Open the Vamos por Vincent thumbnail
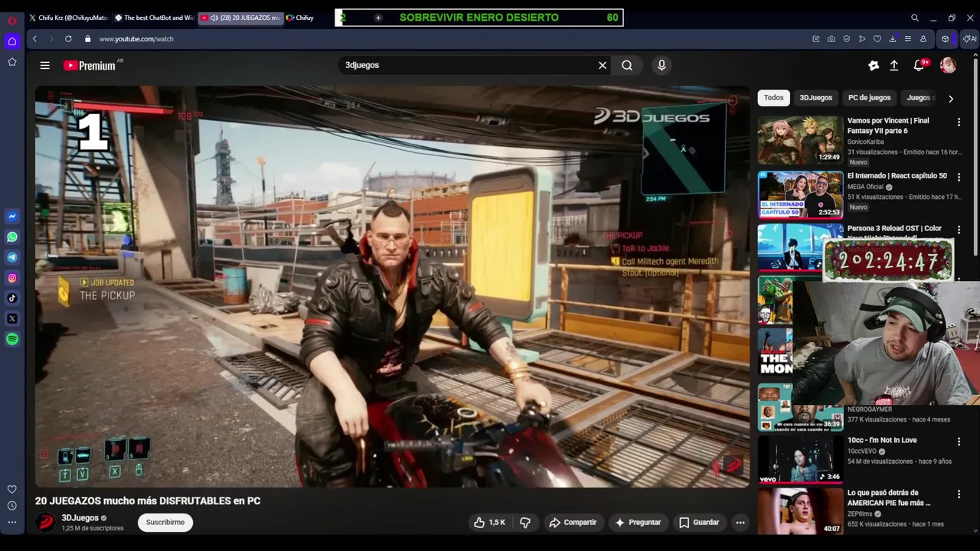The width and height of the screenshot is (980, 551). (800, 140)
